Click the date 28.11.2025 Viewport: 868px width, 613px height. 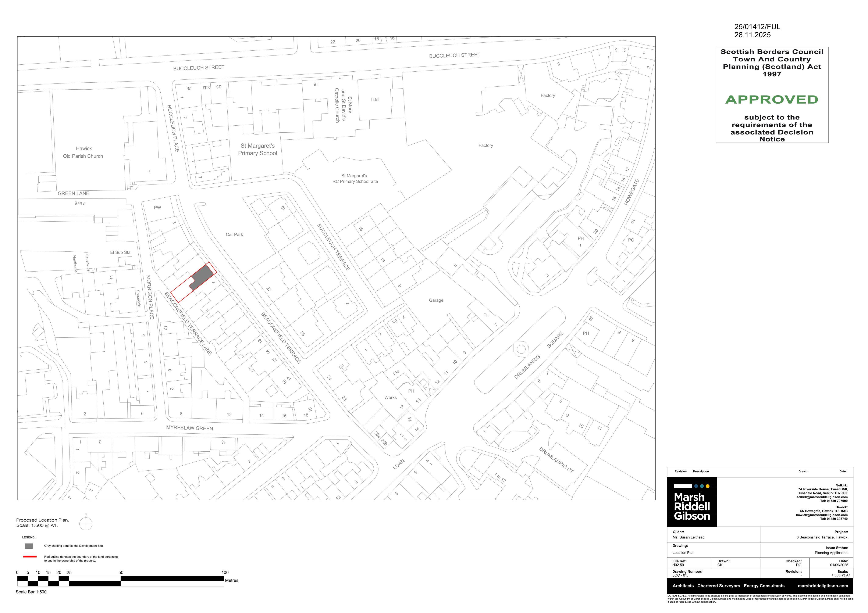[752, 35]
